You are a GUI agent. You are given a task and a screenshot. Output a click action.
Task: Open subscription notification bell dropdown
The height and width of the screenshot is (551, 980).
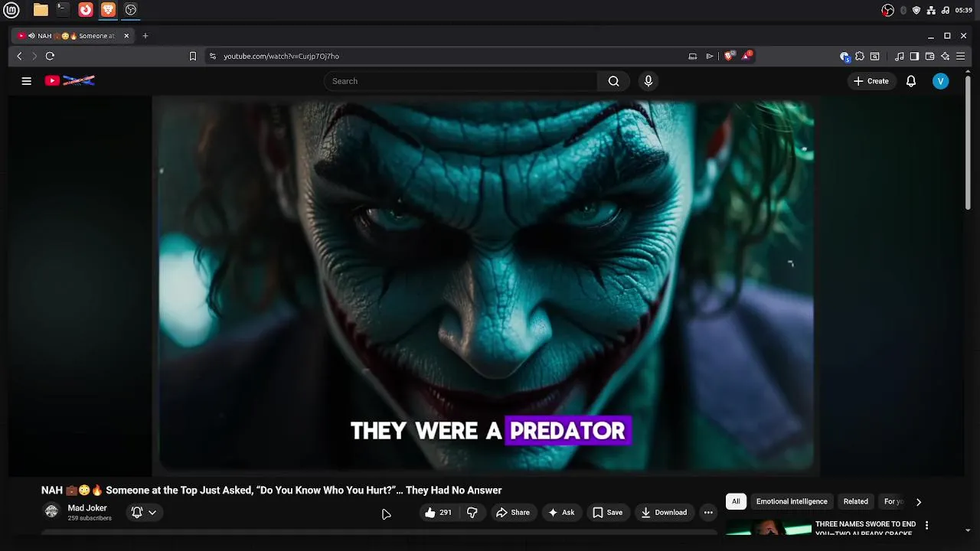coord(144,513)
